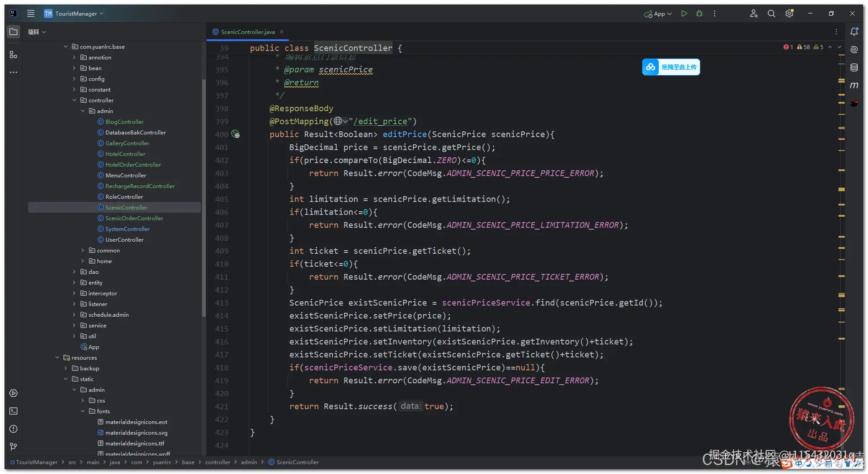
Task: Open the more tool windows ellipsis
Action: coord(13,72)
